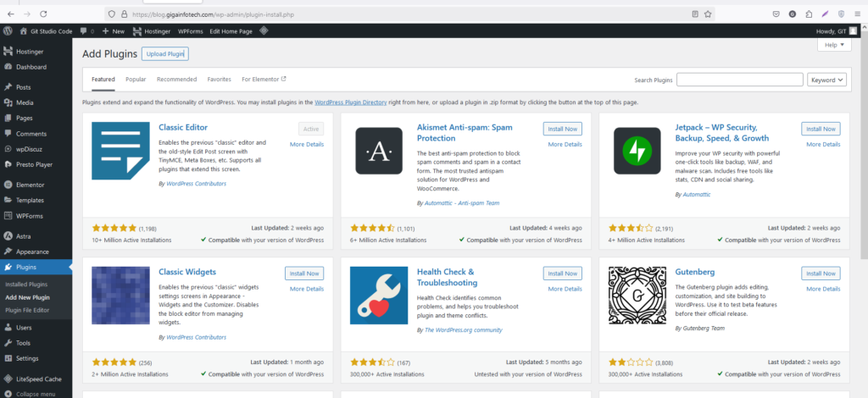
Task: Click the Howdy, GIT user avatar
Action: (854, 31)
